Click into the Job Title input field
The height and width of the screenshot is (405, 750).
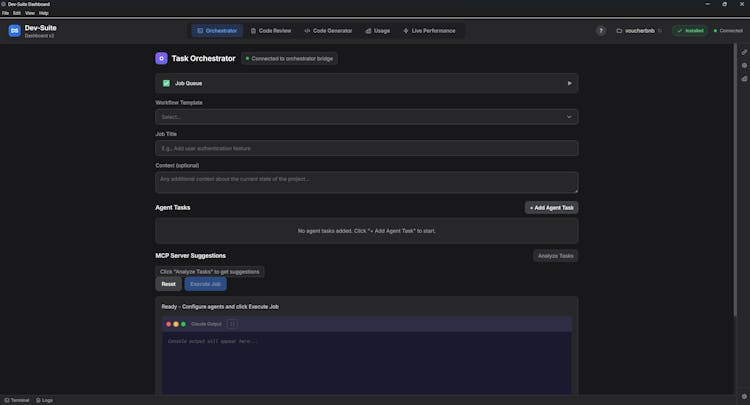[366, 148]
